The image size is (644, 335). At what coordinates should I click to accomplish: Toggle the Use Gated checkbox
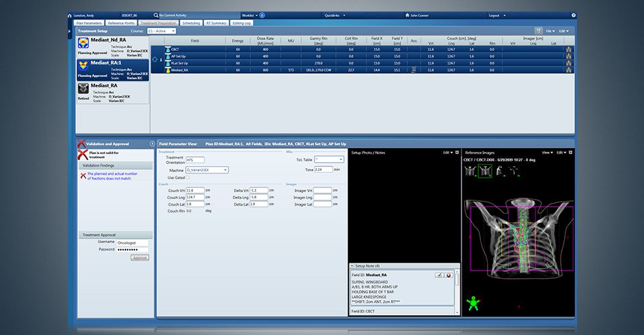188,178
